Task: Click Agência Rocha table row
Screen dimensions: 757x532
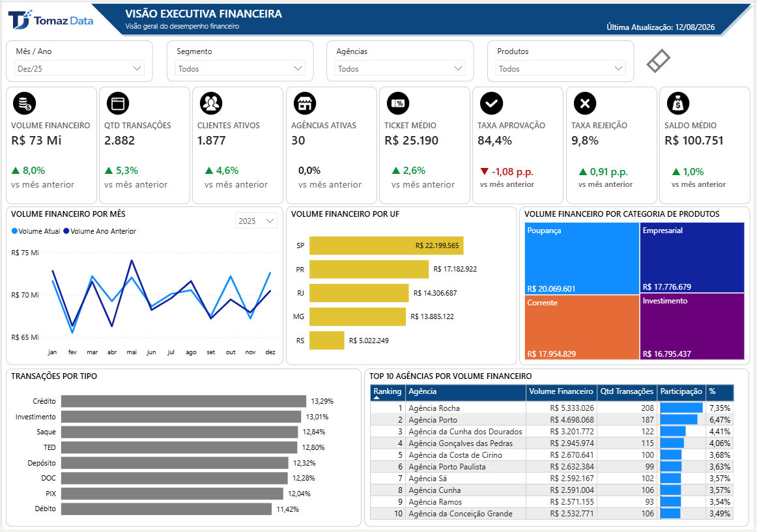Action: pos(552,408)
